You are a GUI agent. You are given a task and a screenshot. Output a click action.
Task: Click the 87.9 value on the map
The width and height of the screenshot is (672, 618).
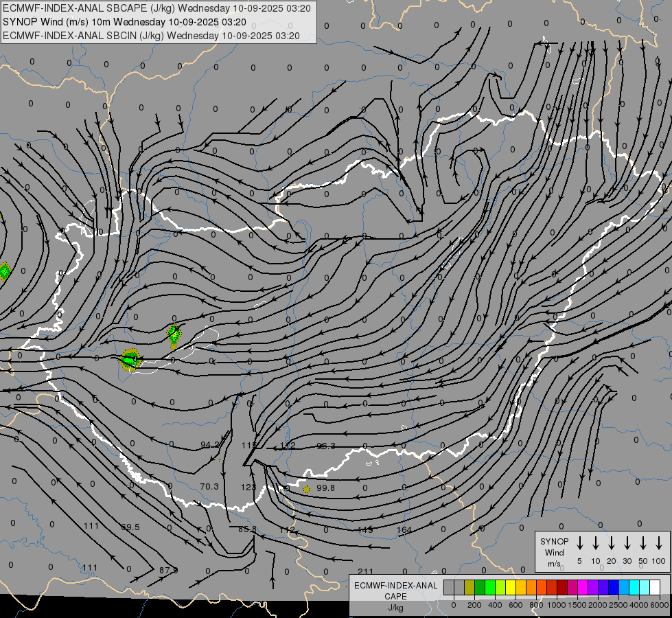(168, 570)
